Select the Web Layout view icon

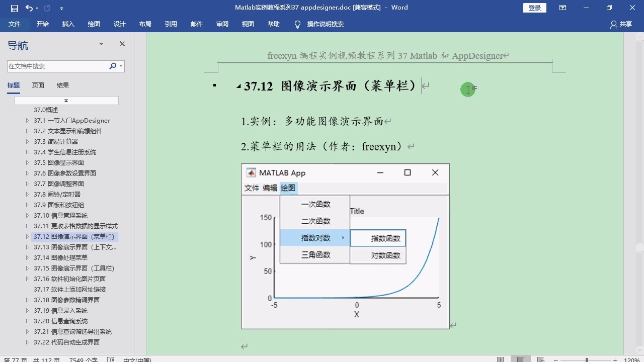pyautogui.click(x=540, y=359)
